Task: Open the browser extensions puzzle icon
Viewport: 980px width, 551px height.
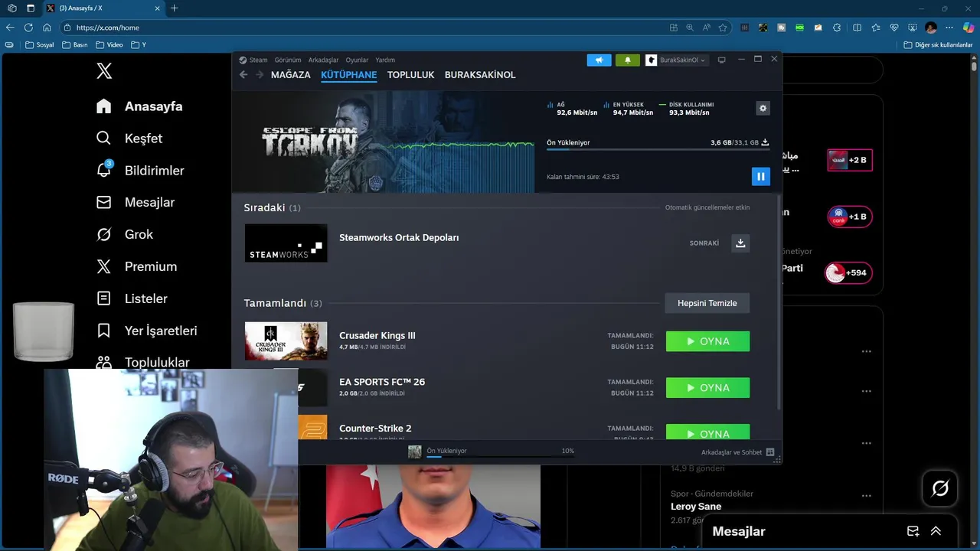Action: click(x=837, y=28)
